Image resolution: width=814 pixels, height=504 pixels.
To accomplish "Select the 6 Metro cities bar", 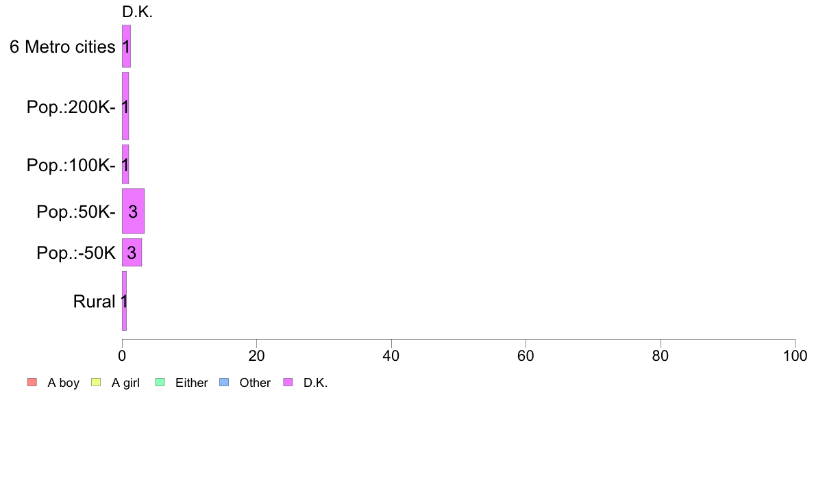I will tap(126, 46).
